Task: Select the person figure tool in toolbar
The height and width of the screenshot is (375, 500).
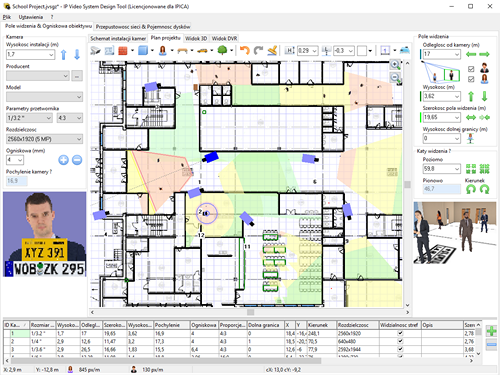Action: pyautogui.click(x=163, y=51)
